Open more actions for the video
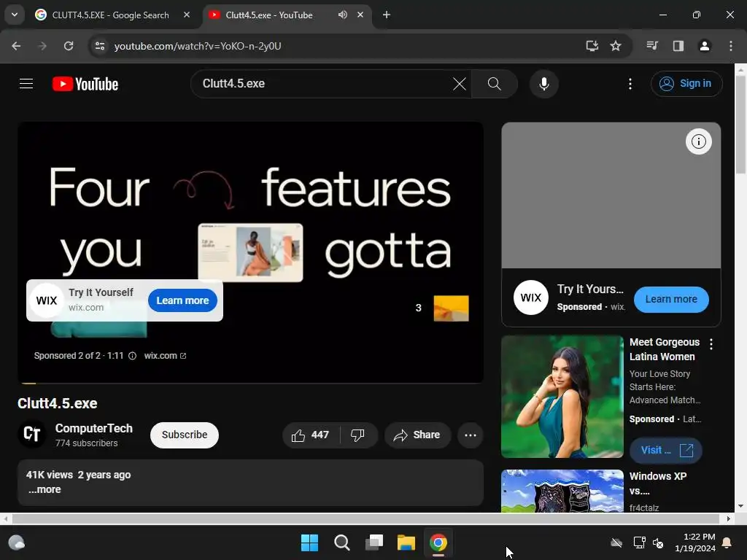This screenshot has height=560, width=747. pos(471,435)
